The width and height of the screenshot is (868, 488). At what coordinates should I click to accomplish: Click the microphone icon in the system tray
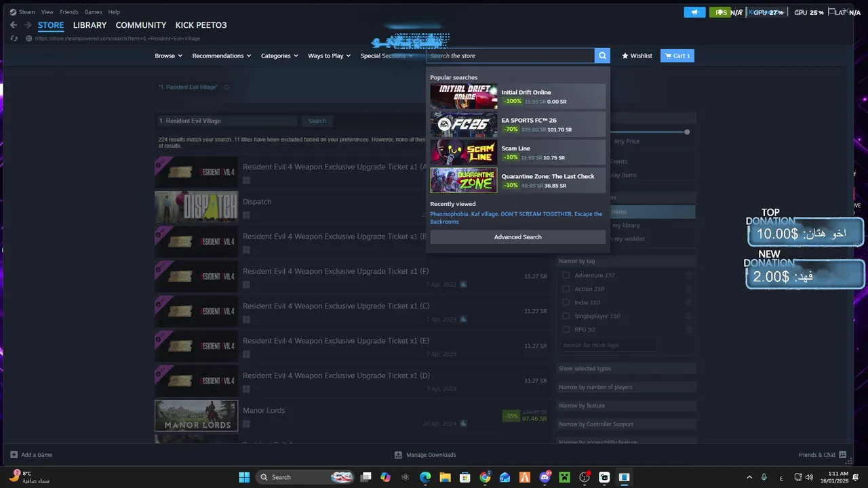pos(764,477)
